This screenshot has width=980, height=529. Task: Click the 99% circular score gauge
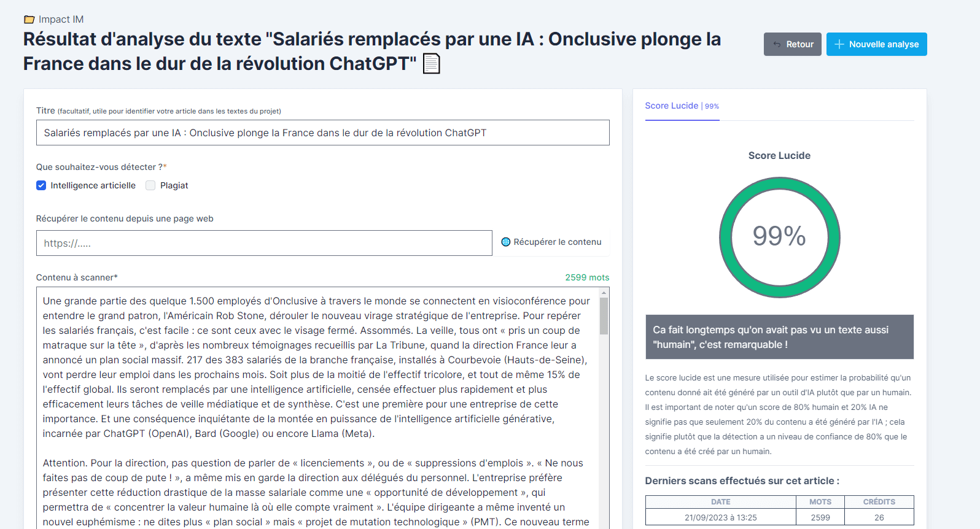(x=779, y=237)
